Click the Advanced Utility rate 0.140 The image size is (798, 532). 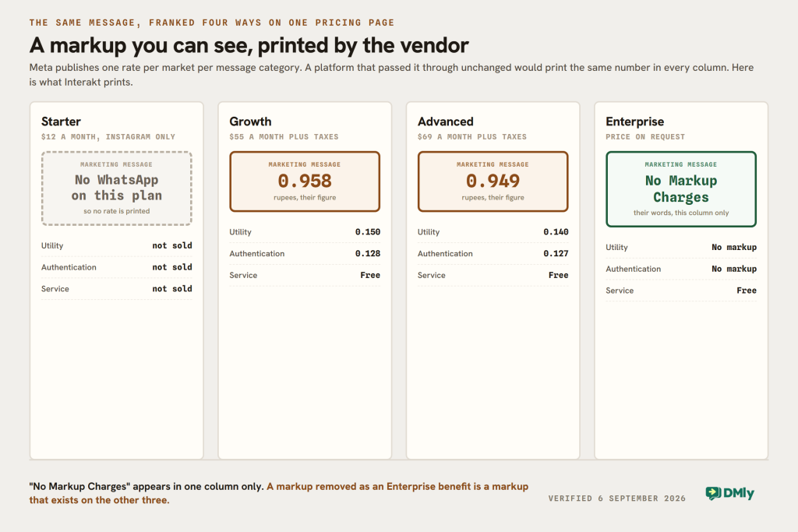tap(556, 232)
